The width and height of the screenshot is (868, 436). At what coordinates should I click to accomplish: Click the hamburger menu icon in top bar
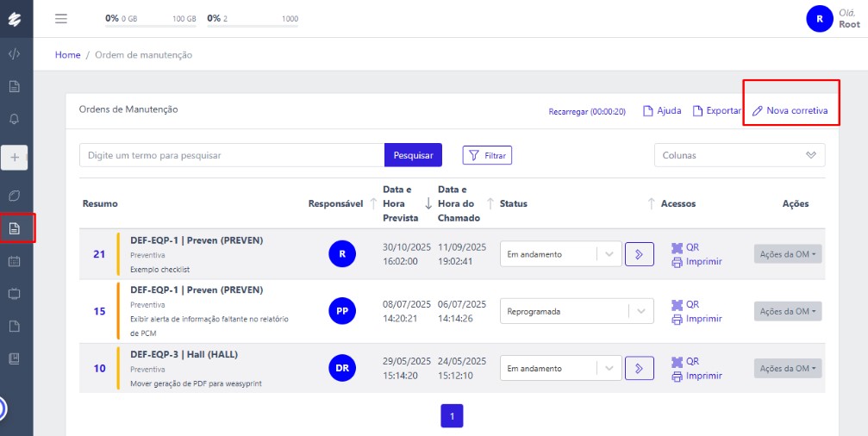[60, 18]
